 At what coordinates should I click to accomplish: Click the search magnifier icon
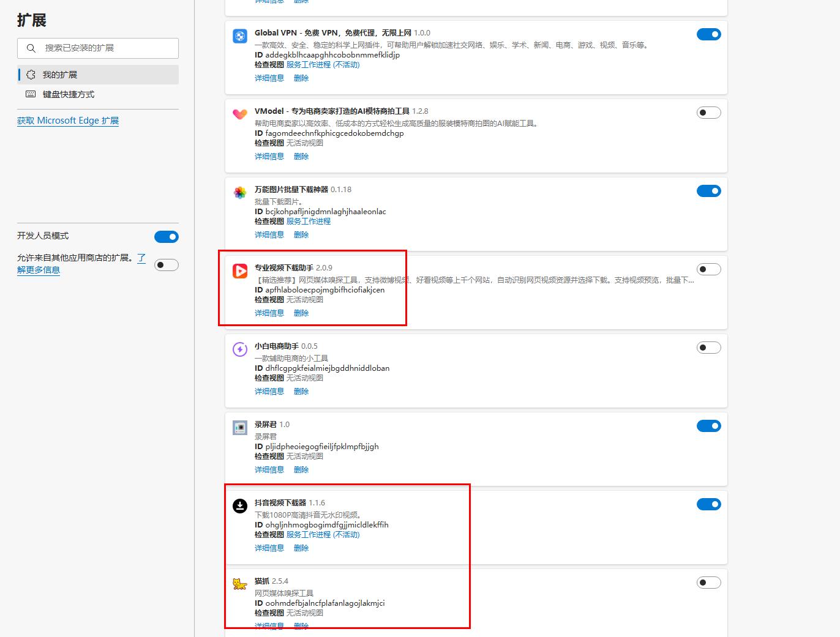pyautogui.click(x=31, y=48)
